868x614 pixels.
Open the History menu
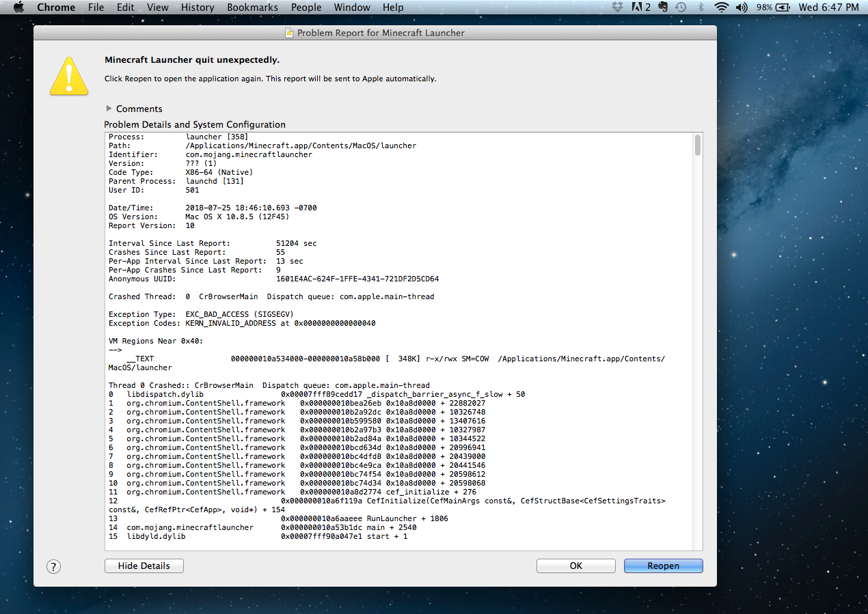point(198,8)
